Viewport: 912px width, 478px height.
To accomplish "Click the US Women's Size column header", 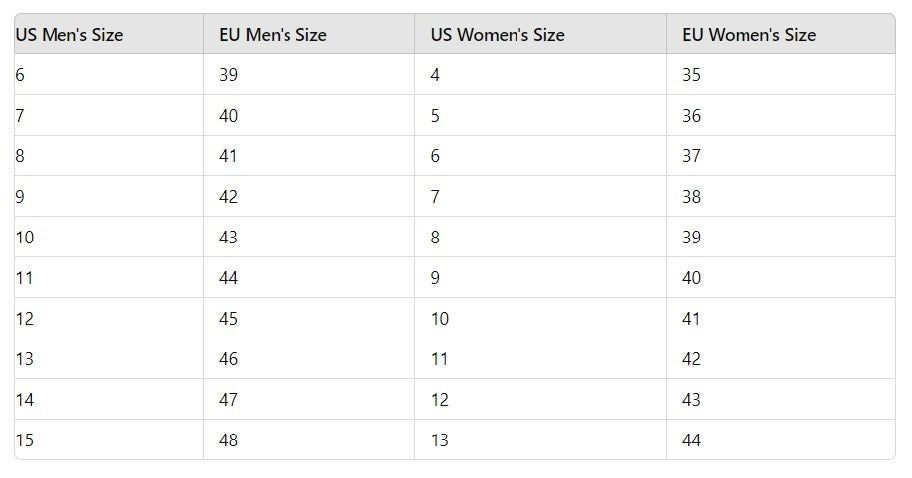I will [x=540, y=34].
